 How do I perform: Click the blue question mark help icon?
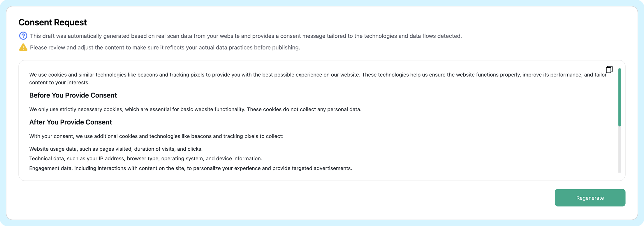tap(23, 36)
